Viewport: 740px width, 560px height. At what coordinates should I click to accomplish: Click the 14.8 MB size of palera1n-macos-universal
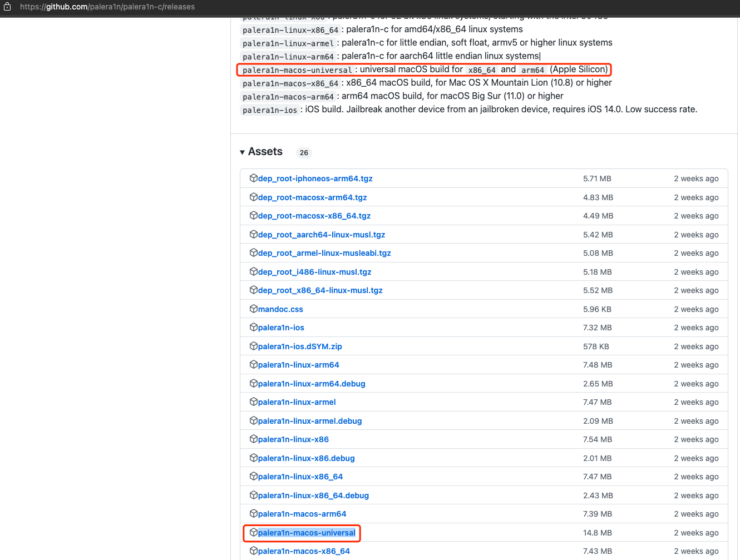598,533
